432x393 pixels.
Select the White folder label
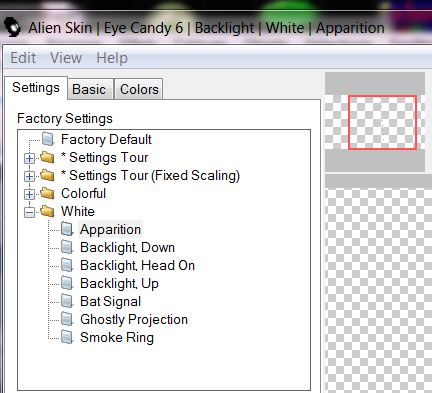tap(78, 211)
